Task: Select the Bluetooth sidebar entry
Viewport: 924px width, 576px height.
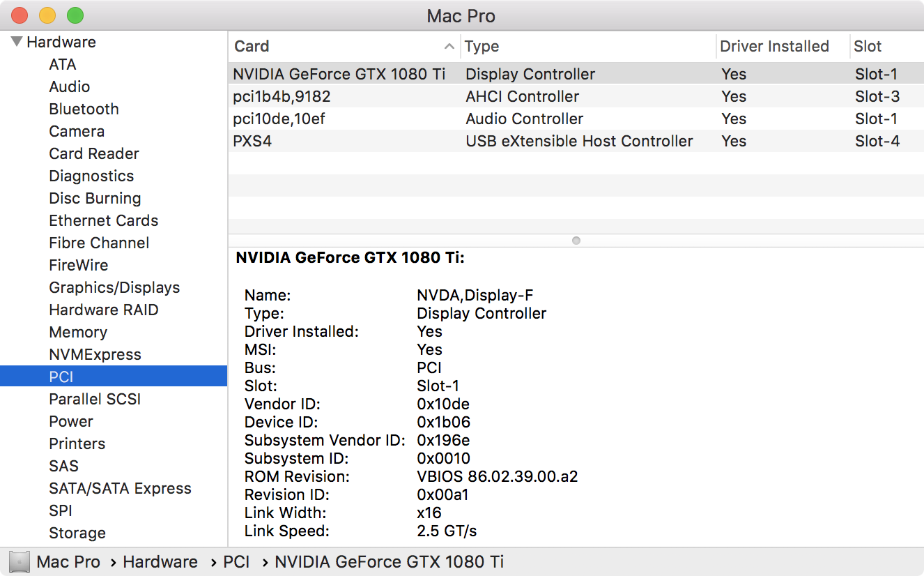Action: tap(84, 109)
